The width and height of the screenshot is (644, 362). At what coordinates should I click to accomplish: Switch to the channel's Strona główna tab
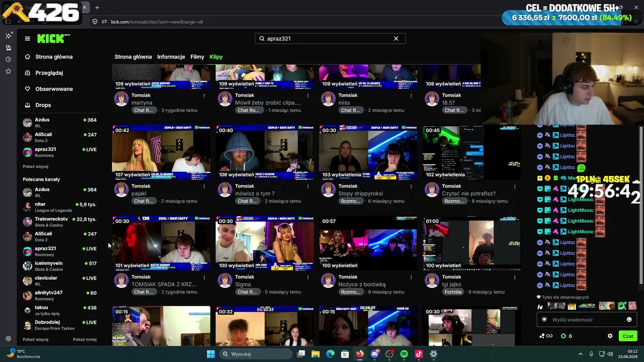tap(133, 57)
